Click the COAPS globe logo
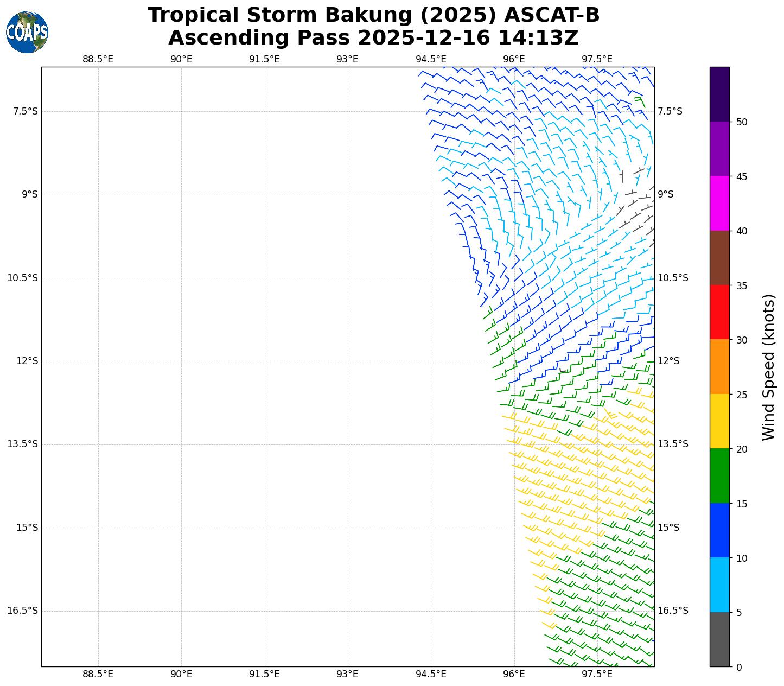The width and height of the screenshot is (784, 686). point(27,33)
